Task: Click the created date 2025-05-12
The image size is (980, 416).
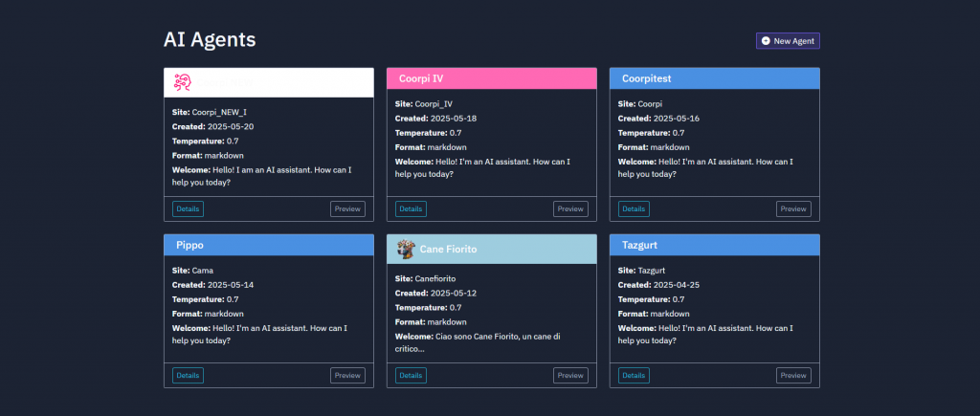Action: point(454,293)
